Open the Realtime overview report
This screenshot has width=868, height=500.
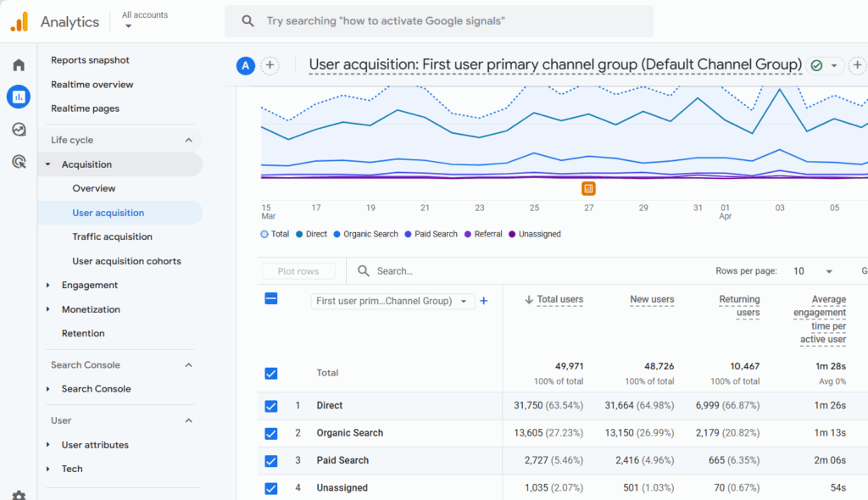click(x=92, y=85)
